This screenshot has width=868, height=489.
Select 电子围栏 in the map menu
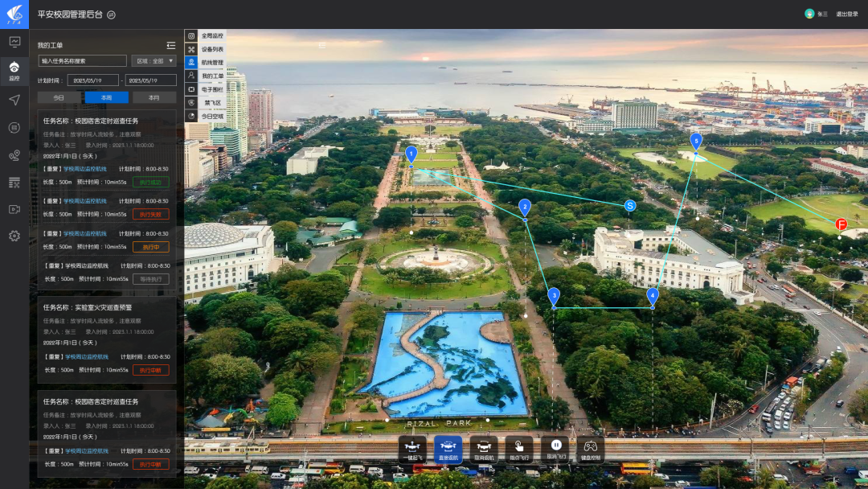pyautogui.click(x=212, y=89)
